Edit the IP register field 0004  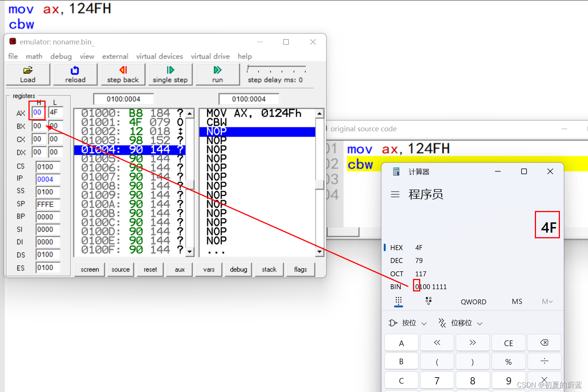tap(48, 179)
